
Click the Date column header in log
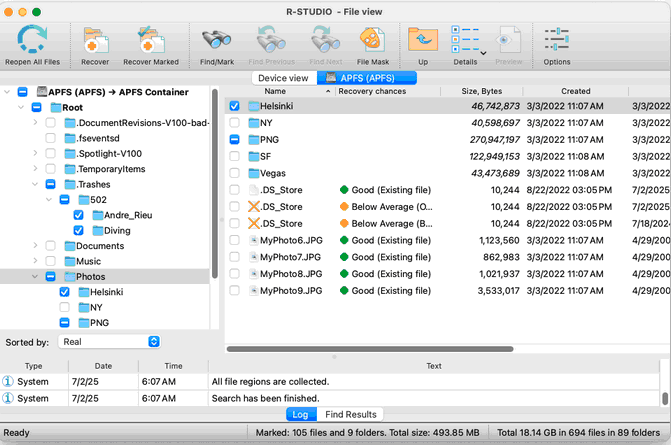click(x=103, y=366)
